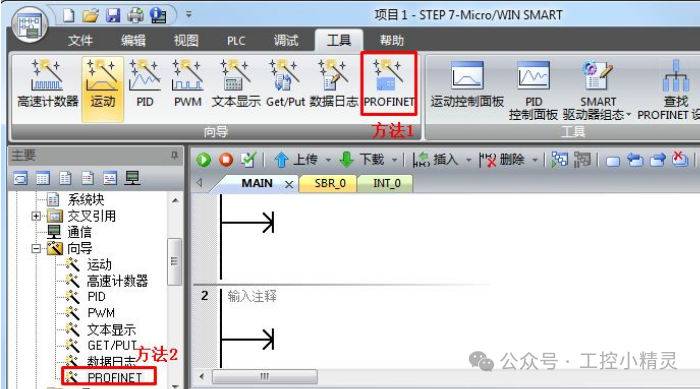This screenshot has width=700, height=389.
Task: Pin the Main (主要) panel
Action: (174, 155)
